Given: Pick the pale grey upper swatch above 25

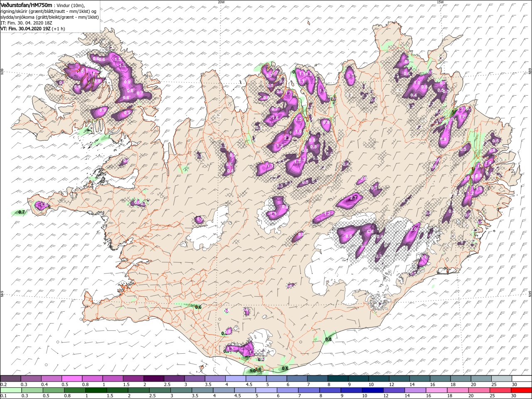Looking at the screenshot, I should click(x=501, y=379).
